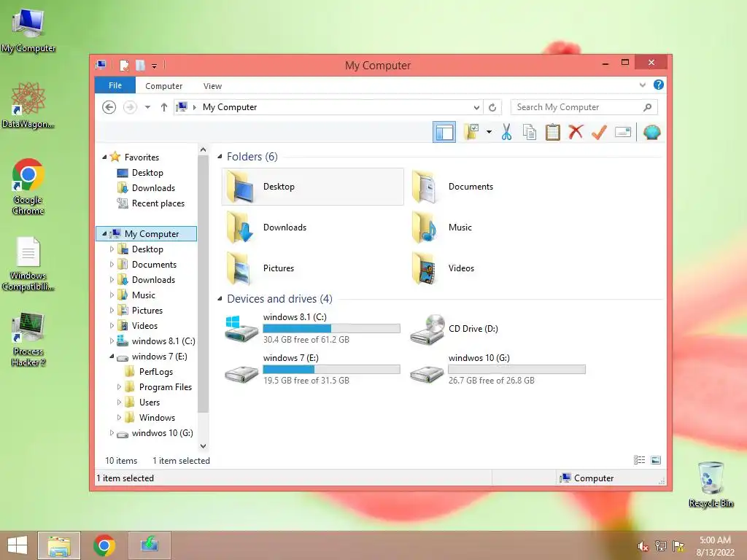Switch to the Computer ribbon tab
Viewport: 747px width, 560px height.
click(x=164, y=86)
